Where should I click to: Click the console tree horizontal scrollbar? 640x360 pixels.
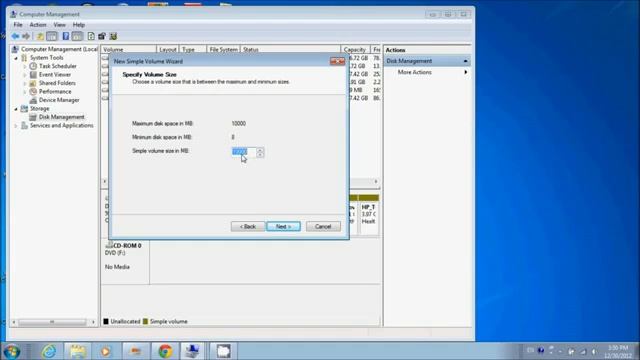(53, 322)
